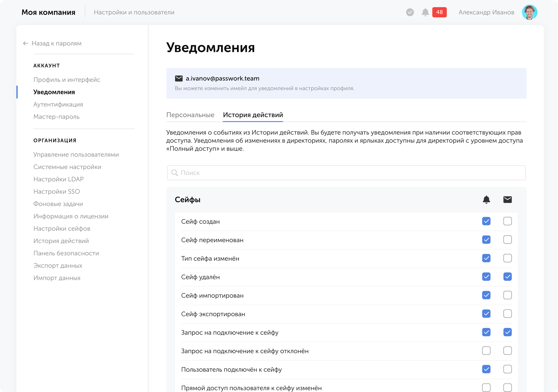Open Панель безопасности page
This screenshot has height=392, width=558.
click(66, 253)
